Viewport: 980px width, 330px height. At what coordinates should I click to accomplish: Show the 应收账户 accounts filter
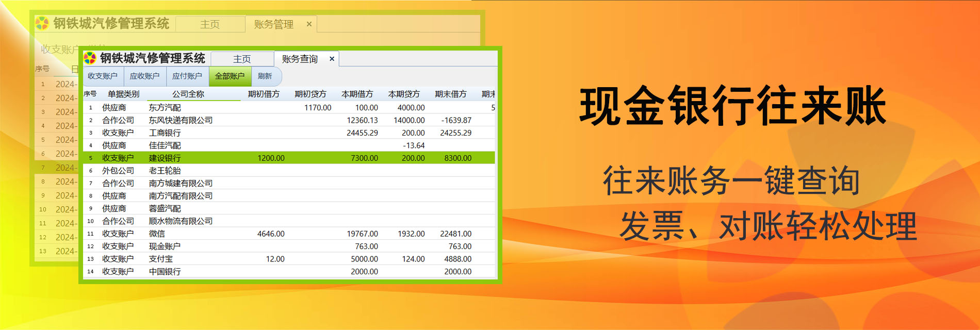pos(145,76)
